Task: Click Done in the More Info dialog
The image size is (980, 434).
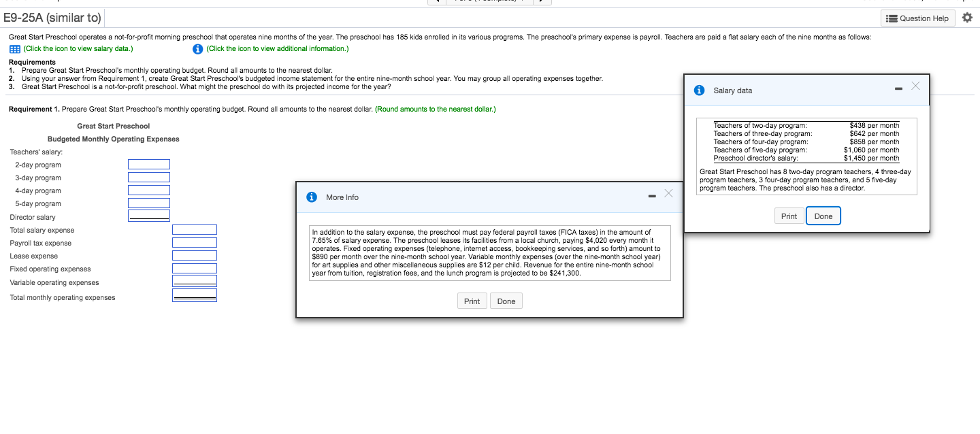Action: pos(506,300)
